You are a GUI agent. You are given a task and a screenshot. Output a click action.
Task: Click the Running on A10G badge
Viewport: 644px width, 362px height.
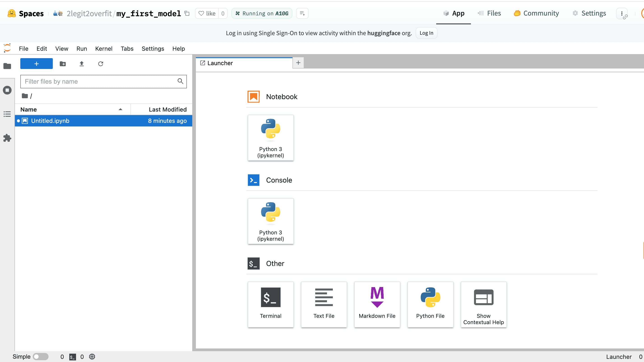point(262,13)
